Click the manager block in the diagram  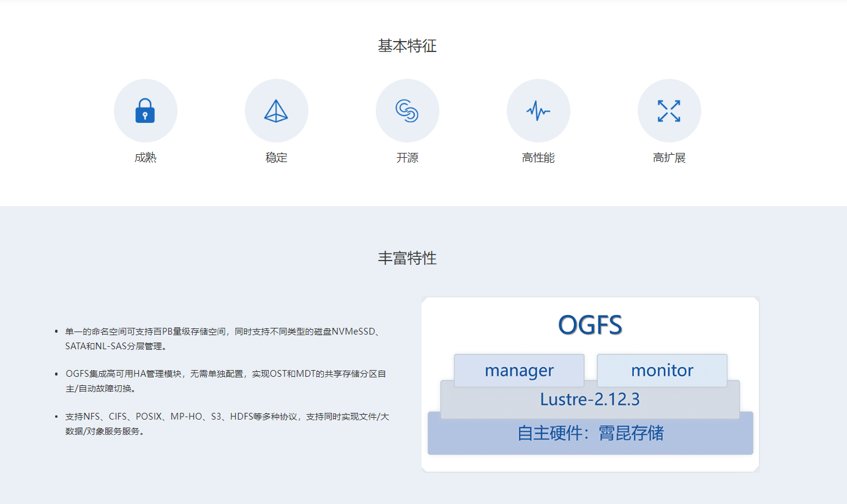pyautogui.click(x=519, y=370)
